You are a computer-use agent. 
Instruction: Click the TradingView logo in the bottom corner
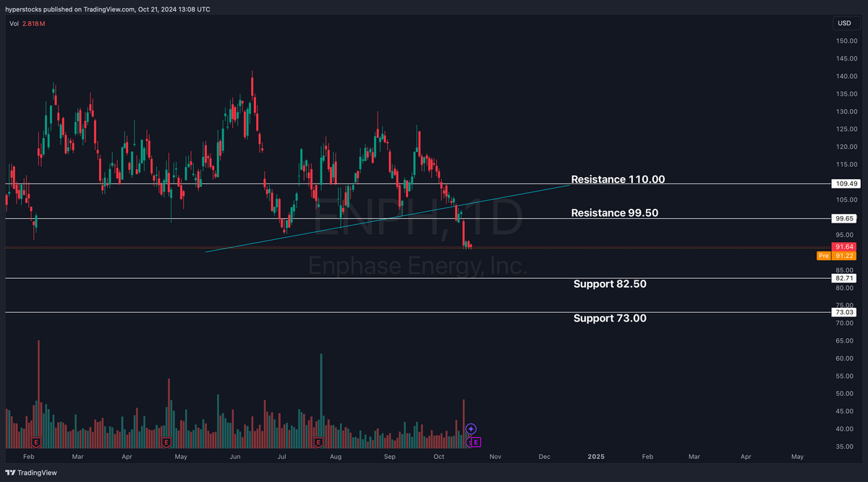pyautogui.click(x=30, y=472)
